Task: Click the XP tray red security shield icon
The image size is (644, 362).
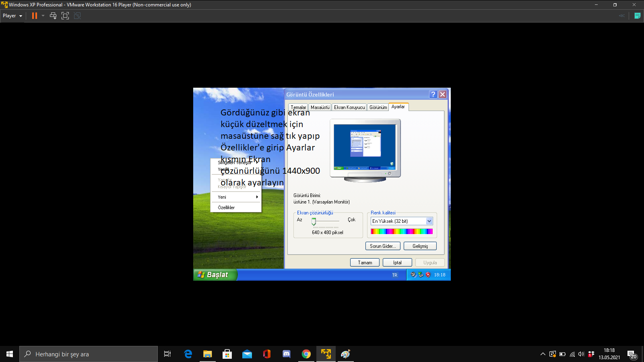Action: coord(428,275)
